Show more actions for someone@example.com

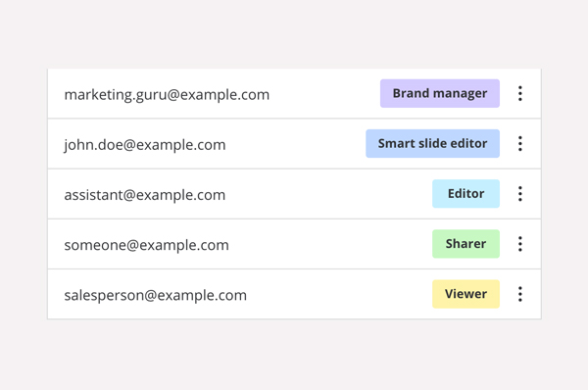pos(520,244)
